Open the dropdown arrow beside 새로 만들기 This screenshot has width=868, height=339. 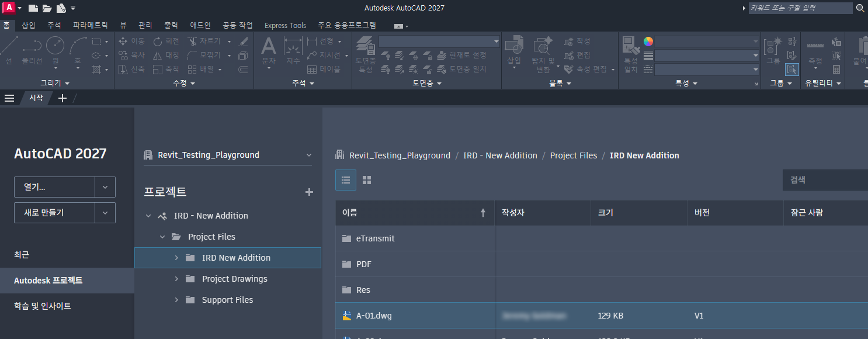105,213
